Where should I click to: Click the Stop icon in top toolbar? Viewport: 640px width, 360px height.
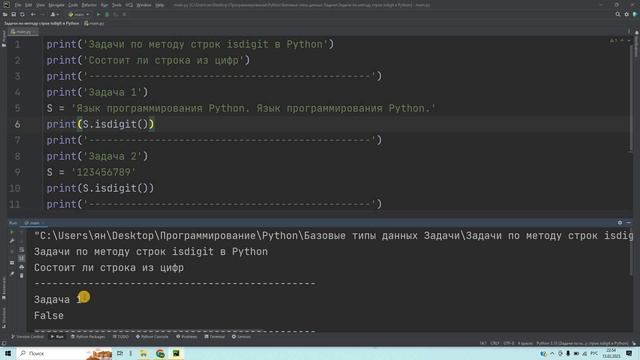pos(124,14)
